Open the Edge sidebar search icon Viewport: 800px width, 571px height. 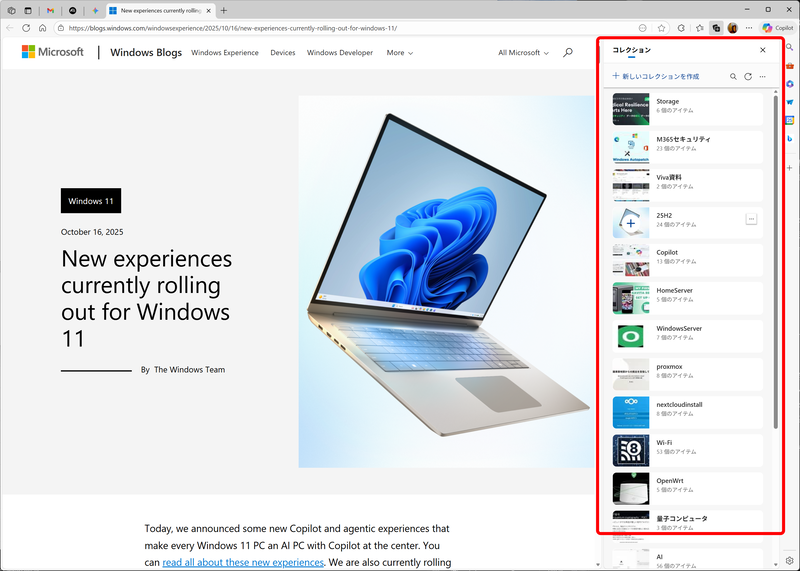coord(790,47)
